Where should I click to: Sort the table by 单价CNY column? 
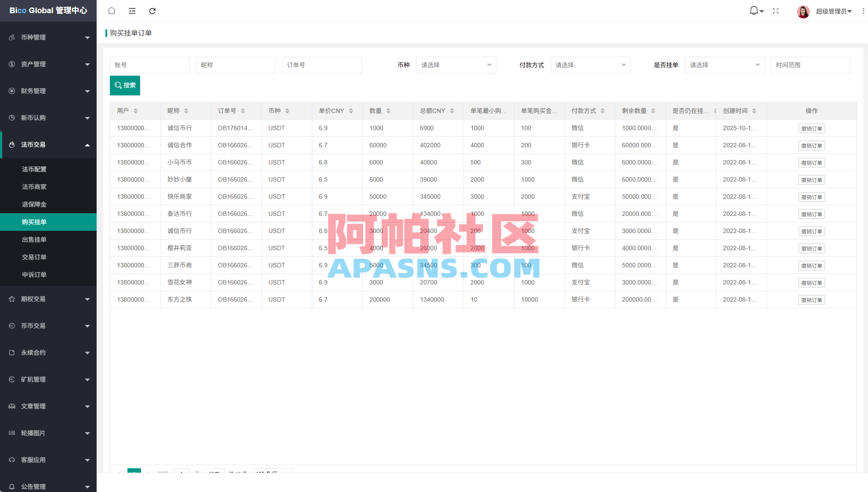coord(351,111)
